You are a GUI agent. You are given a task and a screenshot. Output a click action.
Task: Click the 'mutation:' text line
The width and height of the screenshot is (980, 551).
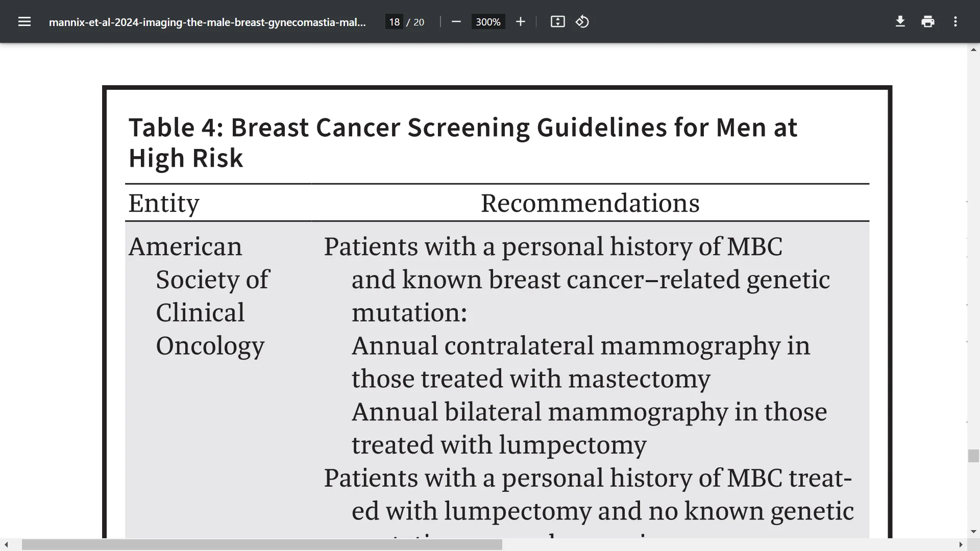click(x=409, y=313)
